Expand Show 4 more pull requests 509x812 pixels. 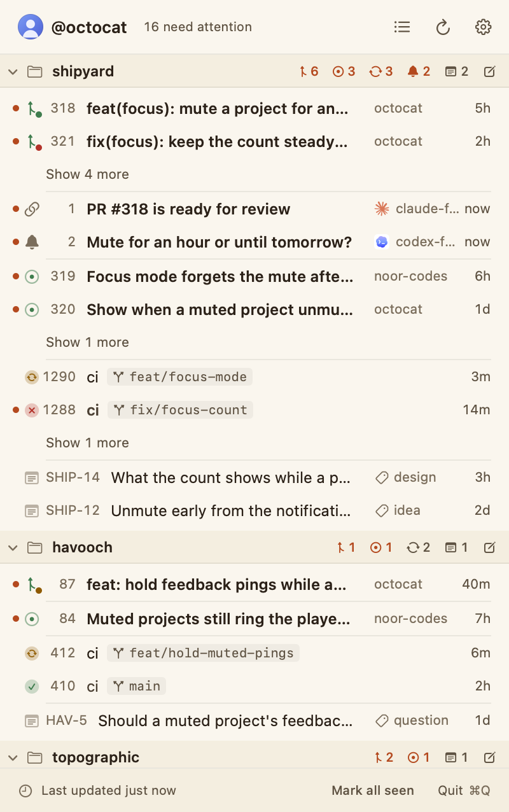[x=87, y=174]
